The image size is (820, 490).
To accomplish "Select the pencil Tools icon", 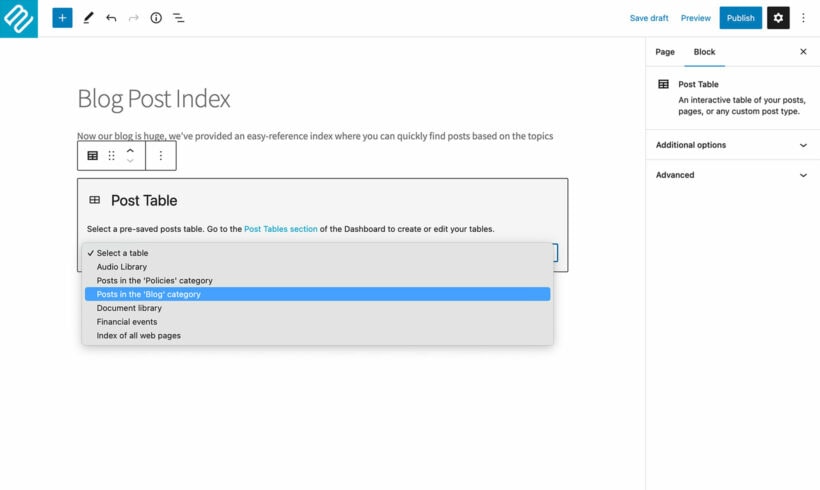I will tap(88, 18).
